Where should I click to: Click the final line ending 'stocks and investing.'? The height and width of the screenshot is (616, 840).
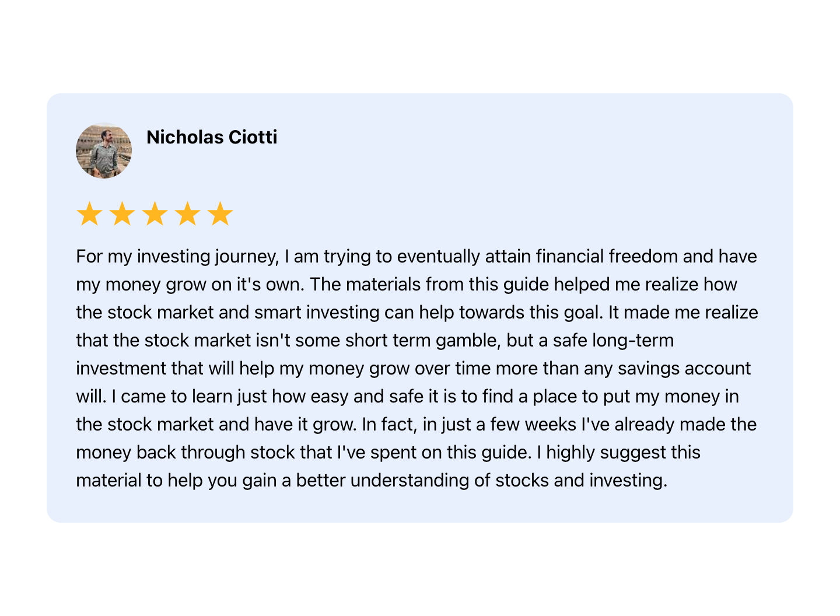click(x=372, y=481)
